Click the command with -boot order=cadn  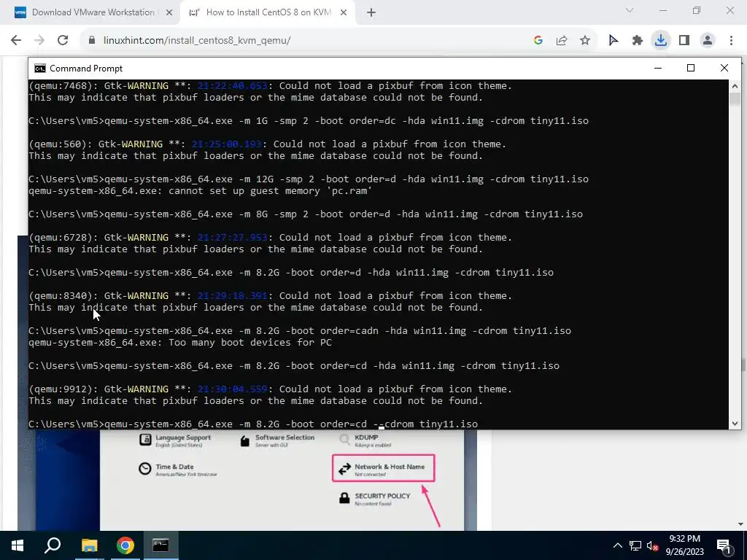point(300,330)
